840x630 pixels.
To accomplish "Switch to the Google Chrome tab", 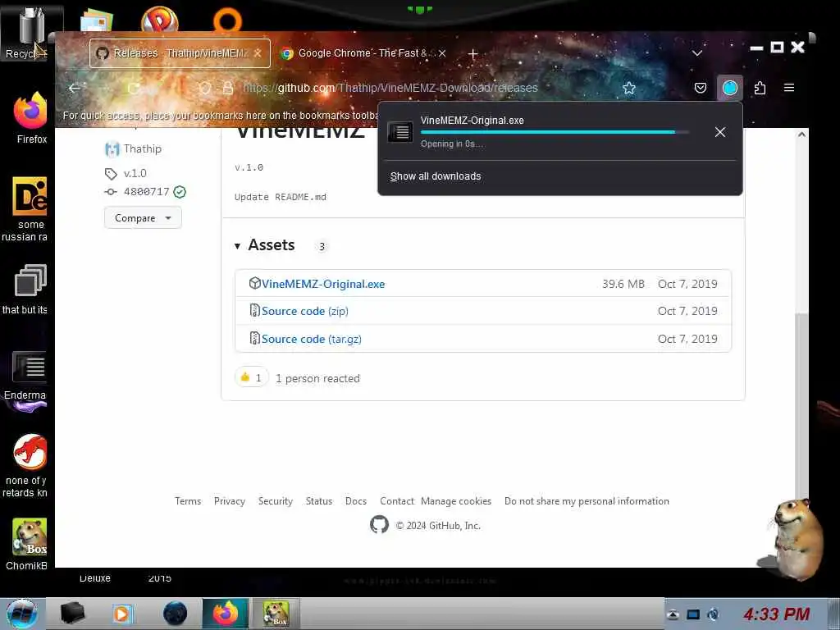I will (x=363, y=53).
